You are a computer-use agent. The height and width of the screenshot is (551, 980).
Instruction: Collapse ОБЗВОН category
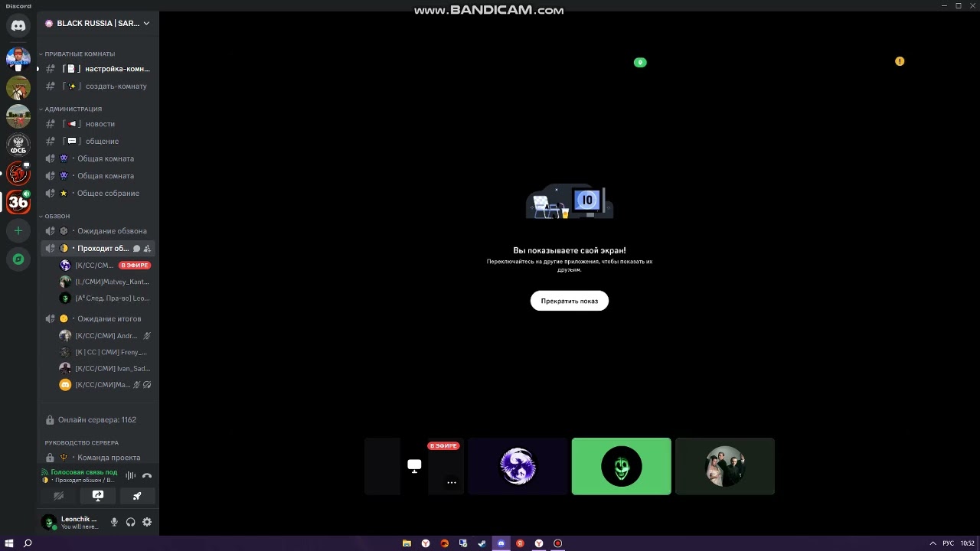coord(55,217)
